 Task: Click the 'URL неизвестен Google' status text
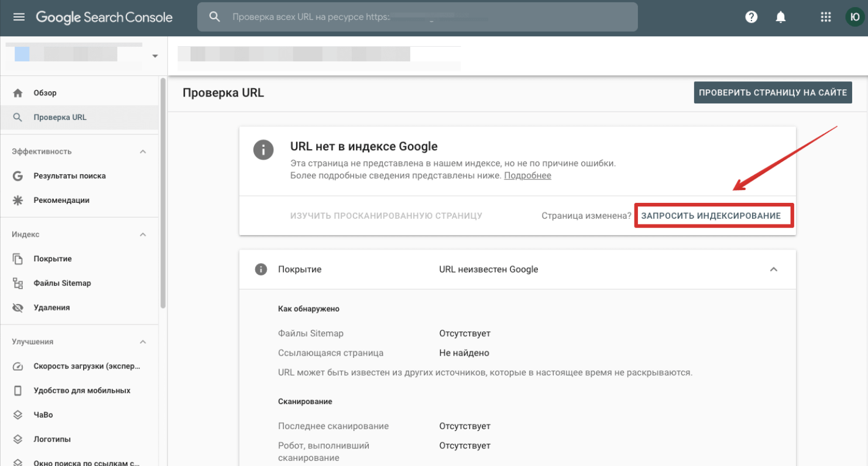pos(489,270)
